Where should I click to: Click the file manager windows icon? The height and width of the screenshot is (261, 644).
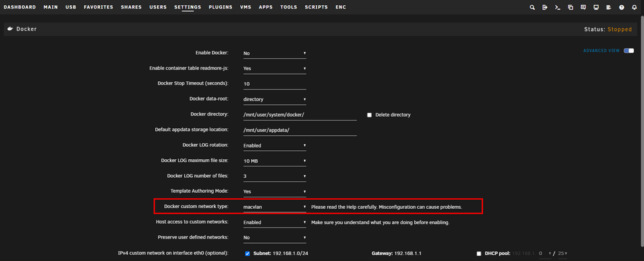point(571,7)
